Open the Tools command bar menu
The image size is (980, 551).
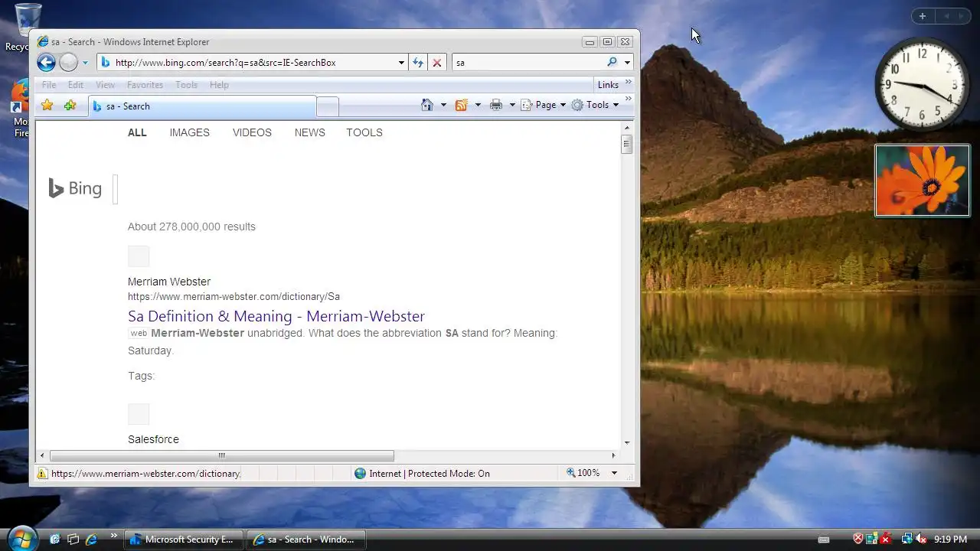[x=596, y=105]
